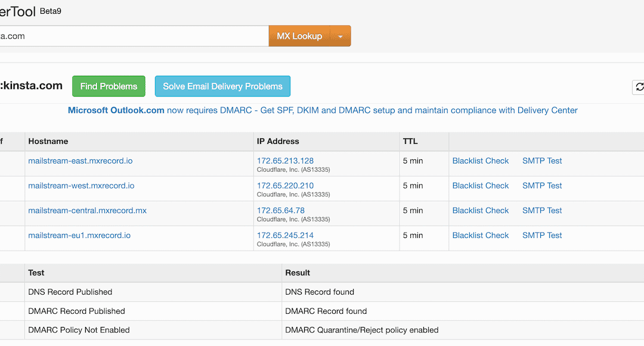Run SMTP Test for mailstream-east row
This screenshot has width=644, height=346.
pyautogui.click(x=542, y=160)
